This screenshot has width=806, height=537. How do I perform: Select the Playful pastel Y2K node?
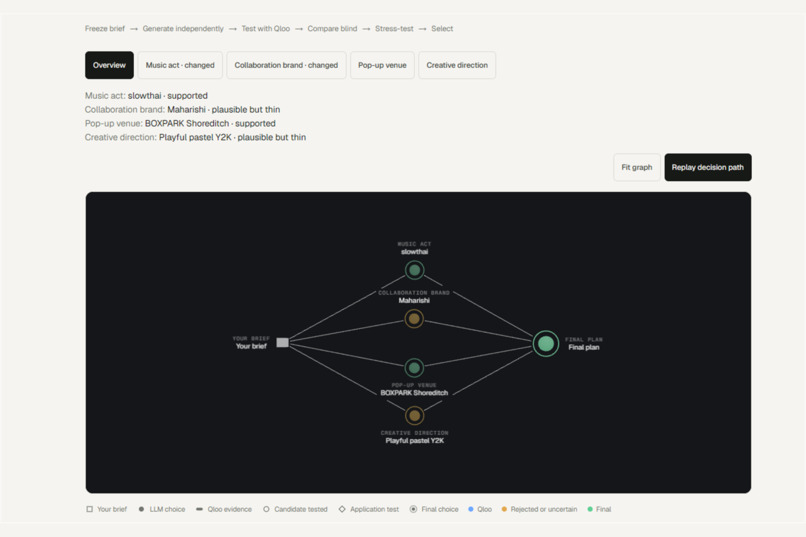(414, 415)
